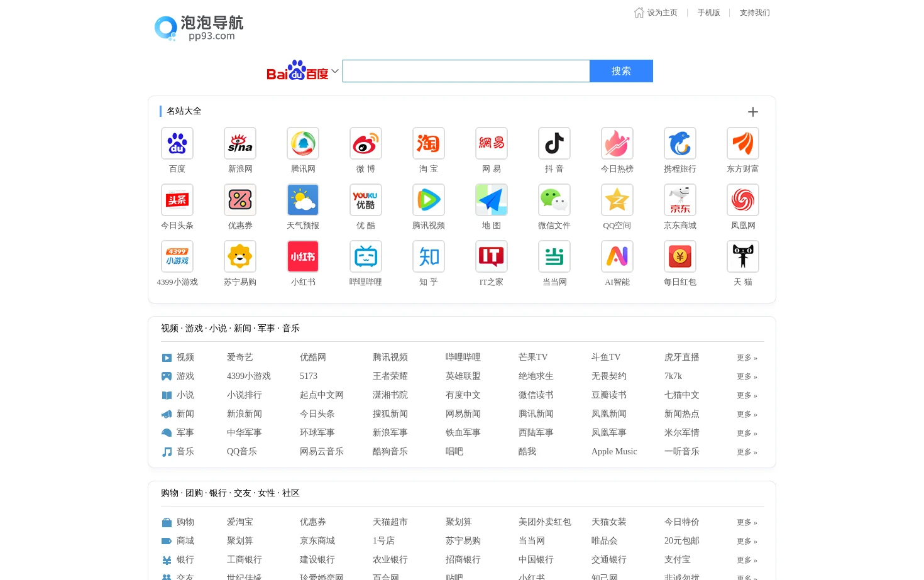924x580 pixels.
Task: Expand 更多 in the 视频 row
Action: coord(747,358)
